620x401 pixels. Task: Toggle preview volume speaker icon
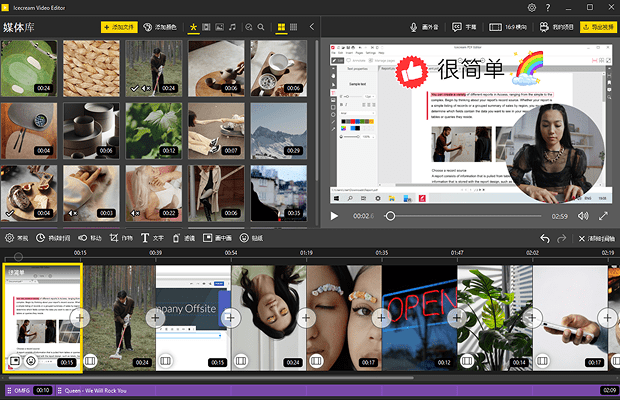[x=583, y=216]
